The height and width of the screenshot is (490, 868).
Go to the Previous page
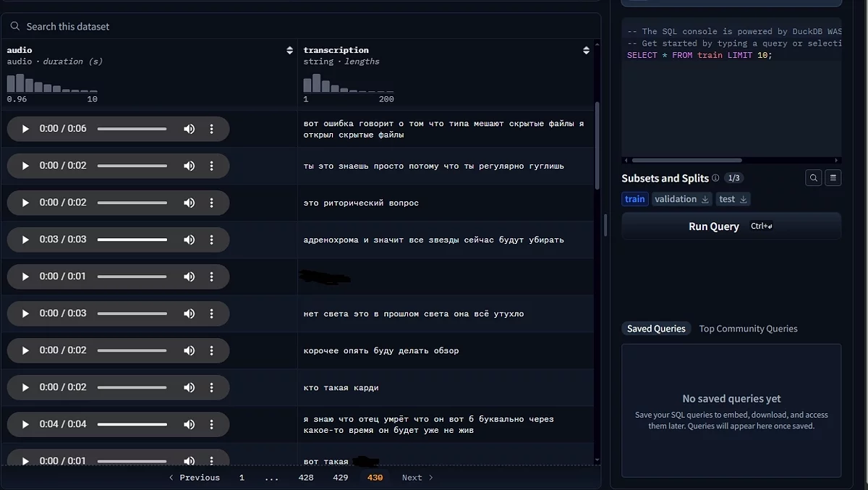194,478
